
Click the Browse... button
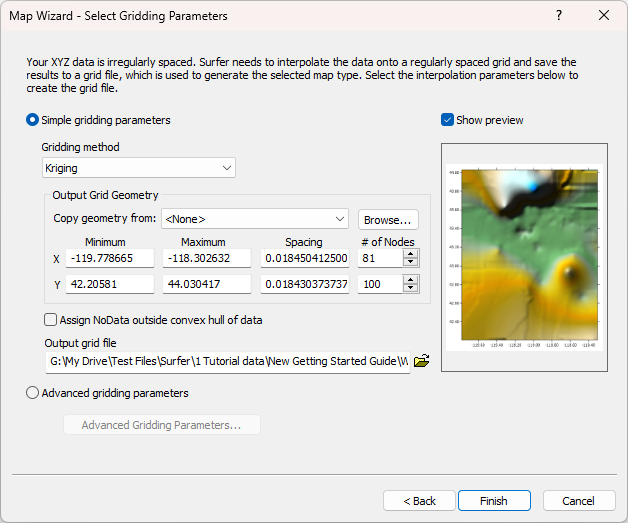388,220
